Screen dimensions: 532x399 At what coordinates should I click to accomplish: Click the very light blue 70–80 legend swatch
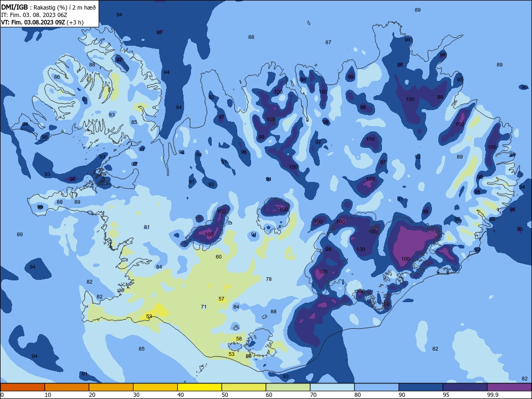332,387
